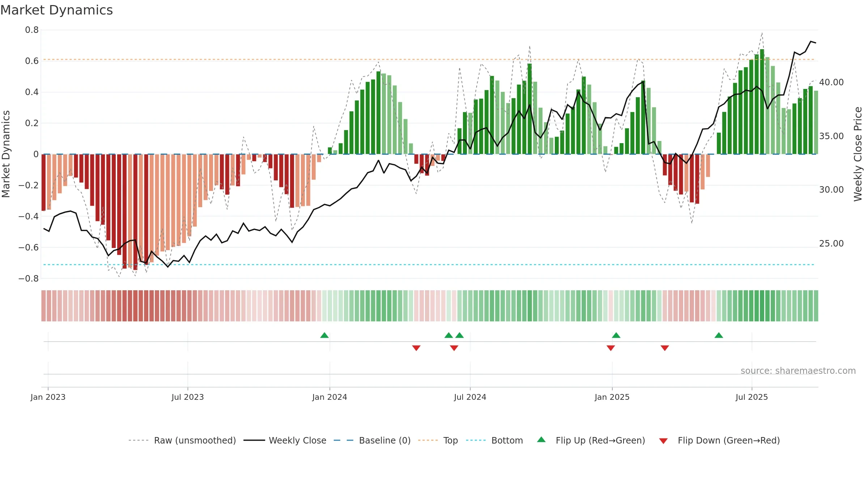Click the −0.8 tick on the left axis
Image resolution: width=868 pixels, height=488 pixels.
(29, 278)
